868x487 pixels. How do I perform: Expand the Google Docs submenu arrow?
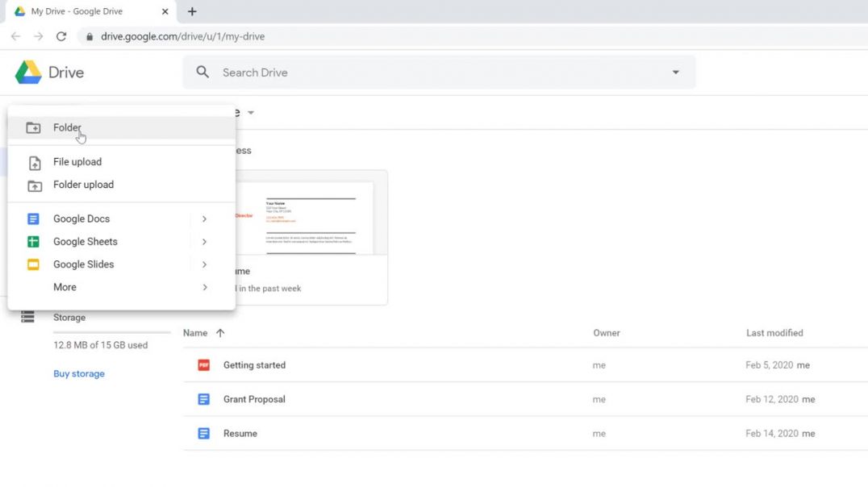click(x=204, y=219)
